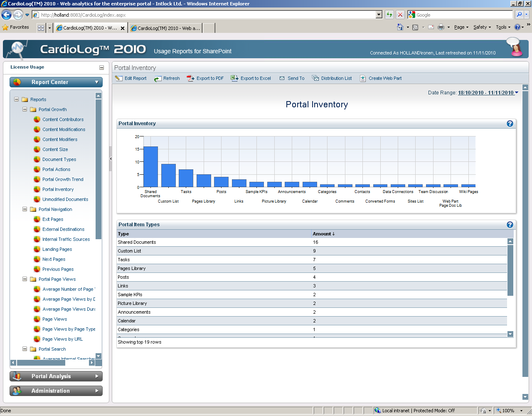Click the Content Contributors report icon
The image size is (532, 416).
tap(37, 119)
